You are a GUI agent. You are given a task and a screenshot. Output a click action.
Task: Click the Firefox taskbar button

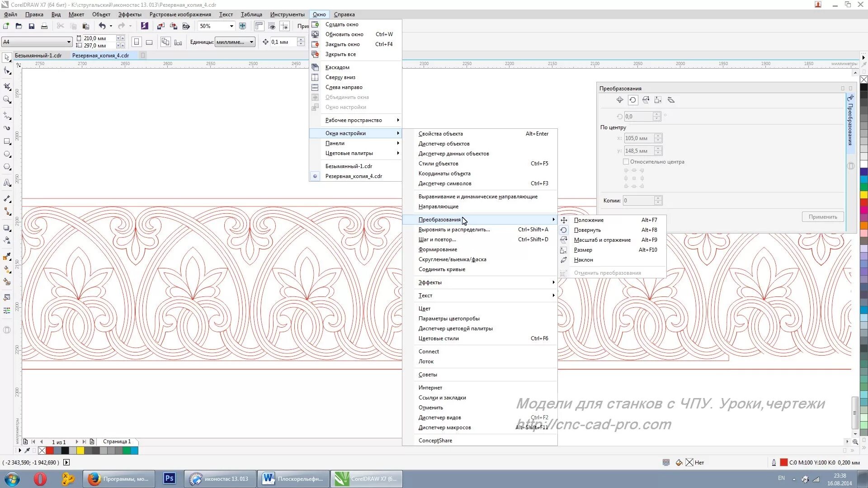pos(118,479)
